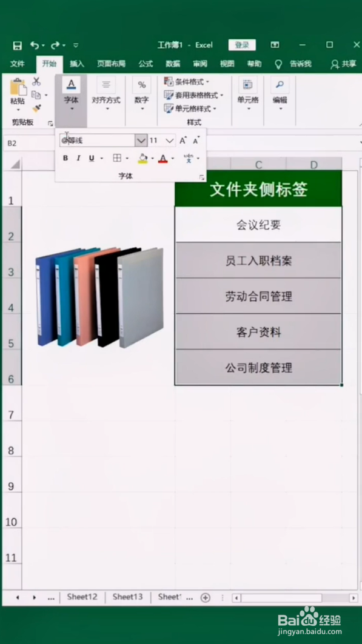Select the 公司制度管理 cell
This screenshot has width=362, height=644.
tap(258, 368)
